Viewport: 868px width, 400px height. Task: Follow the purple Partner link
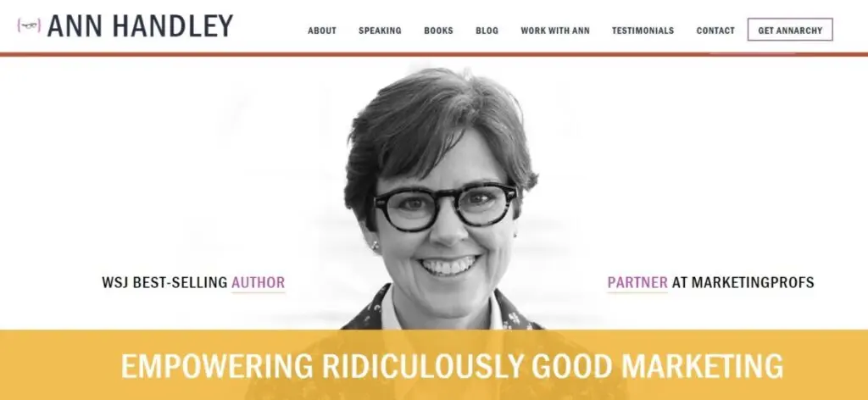coord(637,283)
